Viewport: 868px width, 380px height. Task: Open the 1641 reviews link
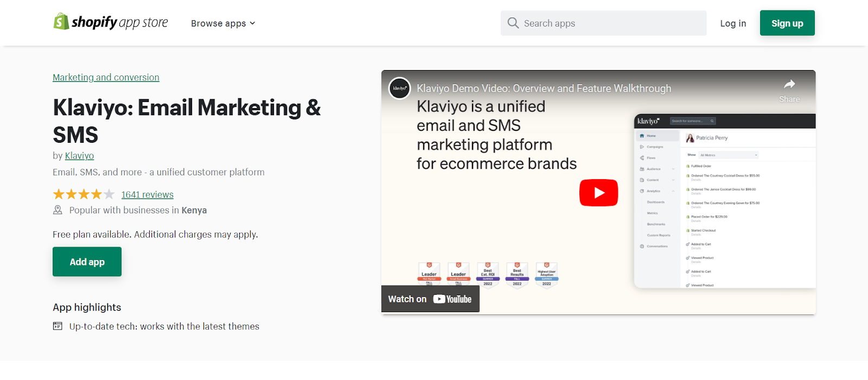click(148, 194)
